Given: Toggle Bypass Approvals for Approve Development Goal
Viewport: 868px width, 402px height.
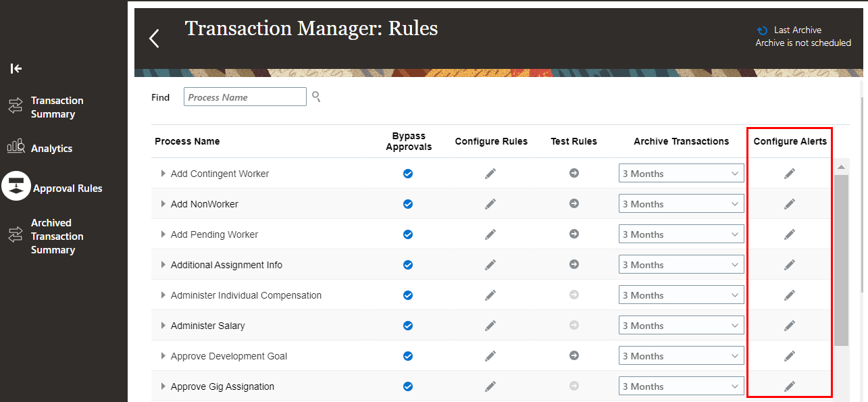Looking at the screenshot, I should click(x=408, y=355).
